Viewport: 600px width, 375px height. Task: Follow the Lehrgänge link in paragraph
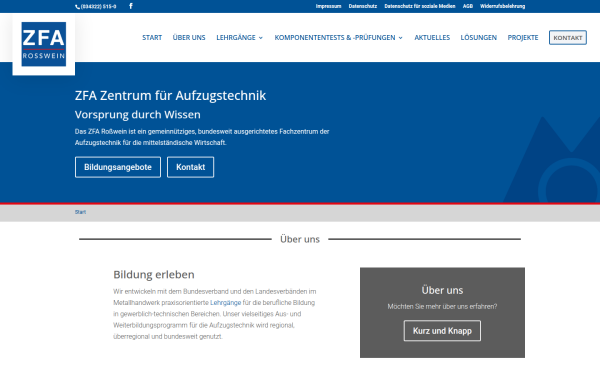(225, 303)
